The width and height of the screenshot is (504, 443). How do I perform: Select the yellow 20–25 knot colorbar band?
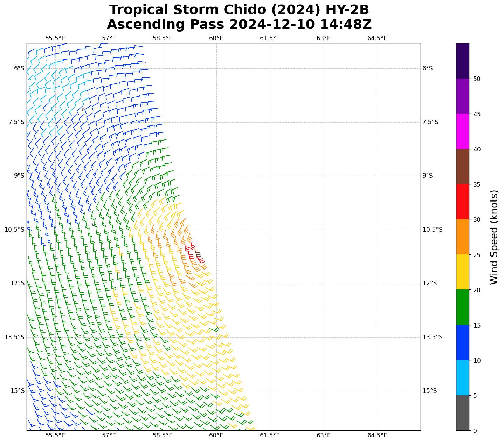point(462,272)
